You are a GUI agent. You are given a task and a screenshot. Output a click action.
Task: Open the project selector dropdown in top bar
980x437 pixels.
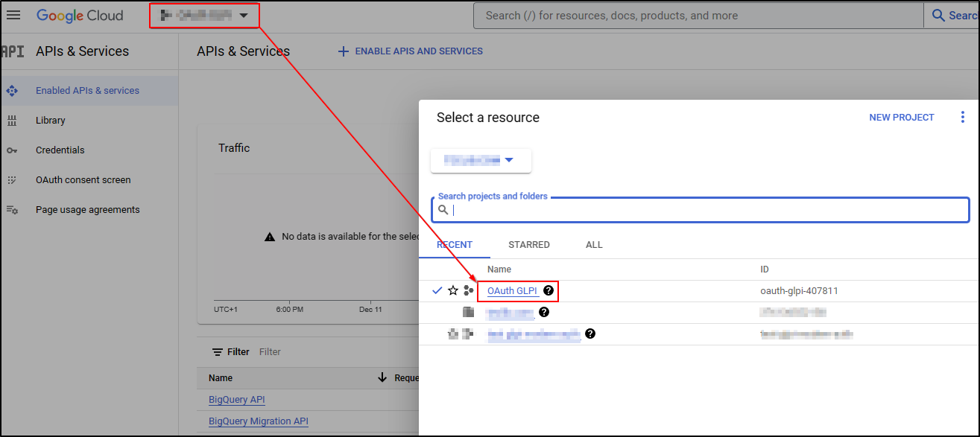204,15
